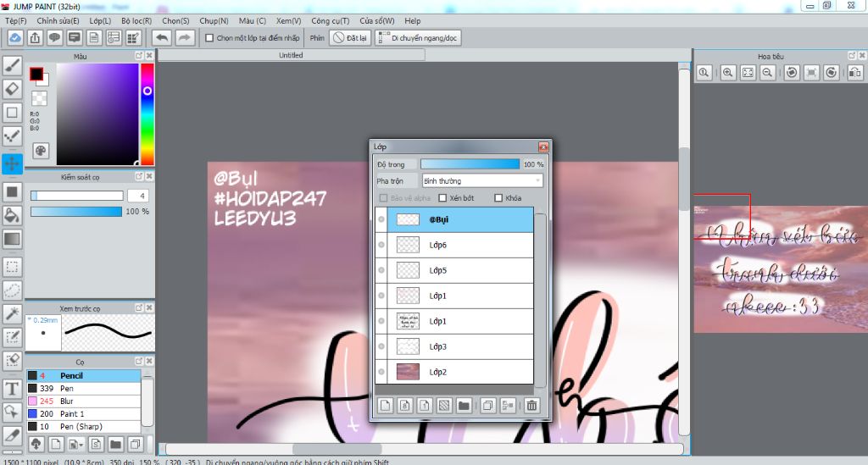This screenshot has width=868, height=465.
Task: Select the Eraser tool
Action: tap(12, 89)
